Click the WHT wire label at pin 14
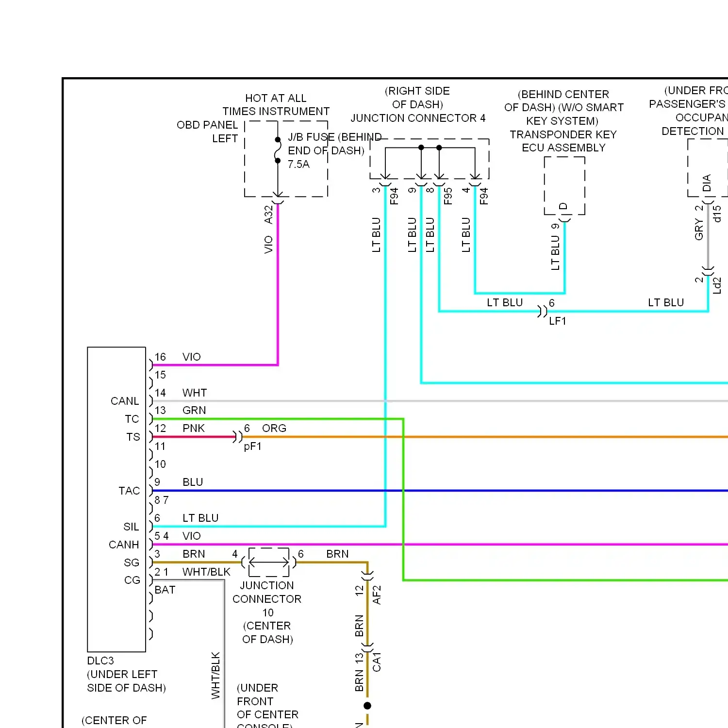The image size is (728, 728). (195, 393)
